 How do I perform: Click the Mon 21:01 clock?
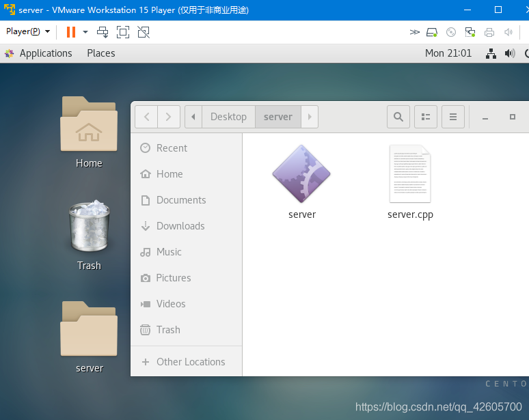[x=448, y=53]
